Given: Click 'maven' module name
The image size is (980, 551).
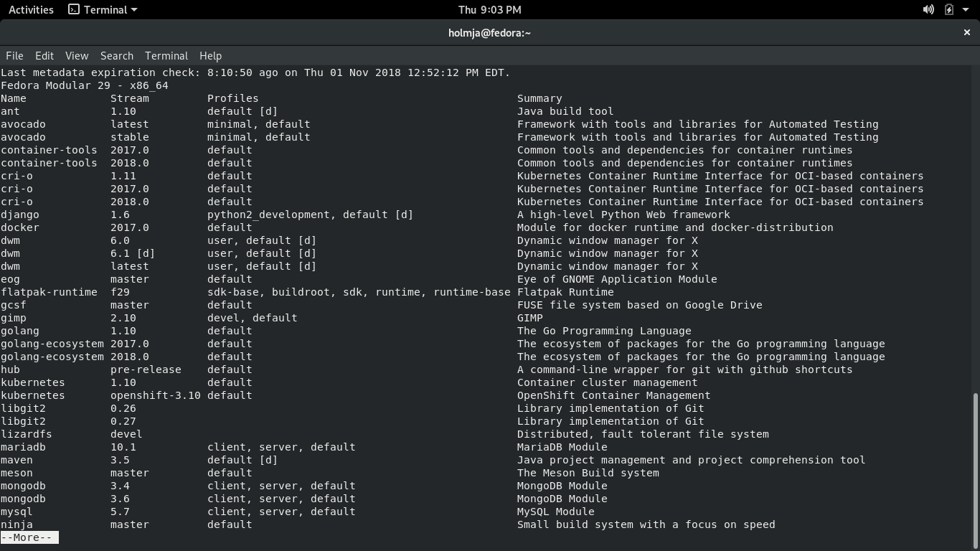Looking at the screenshot, I should click(x=17, y=460).
